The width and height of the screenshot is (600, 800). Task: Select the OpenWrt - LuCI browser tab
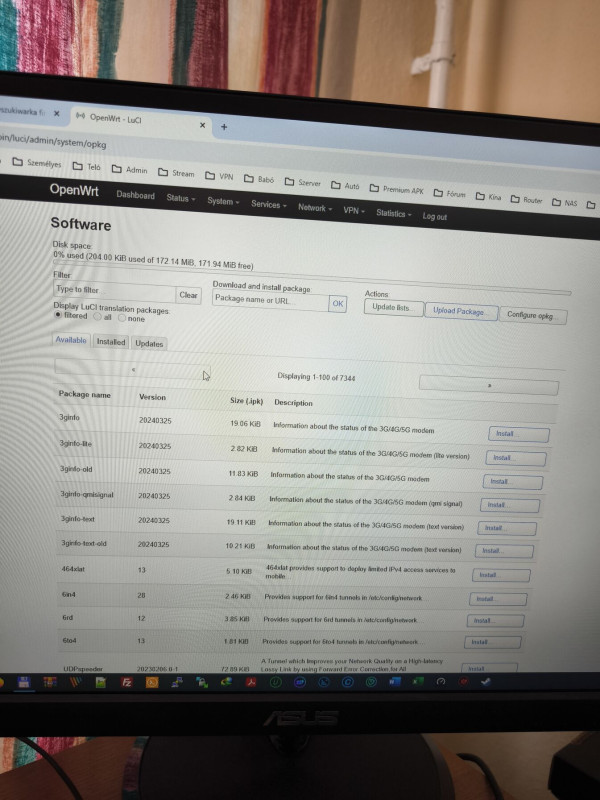[x=138, y=120]
